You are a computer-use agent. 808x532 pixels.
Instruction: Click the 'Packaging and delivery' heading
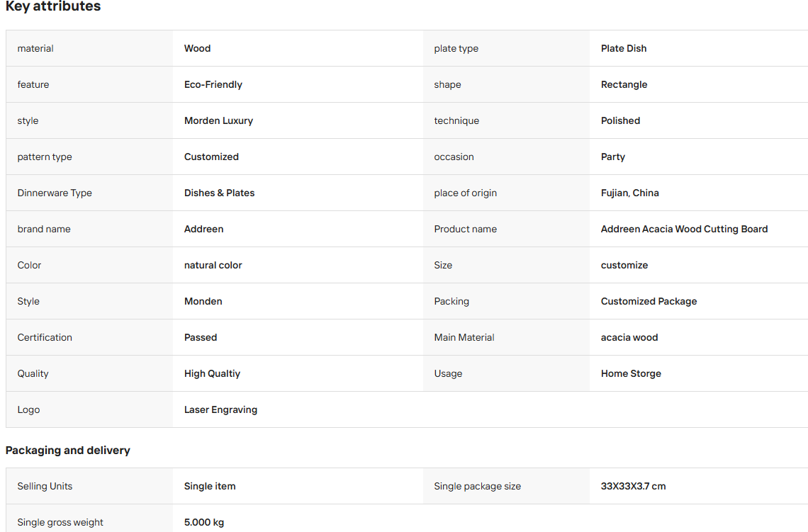click(x=67, y=450)
